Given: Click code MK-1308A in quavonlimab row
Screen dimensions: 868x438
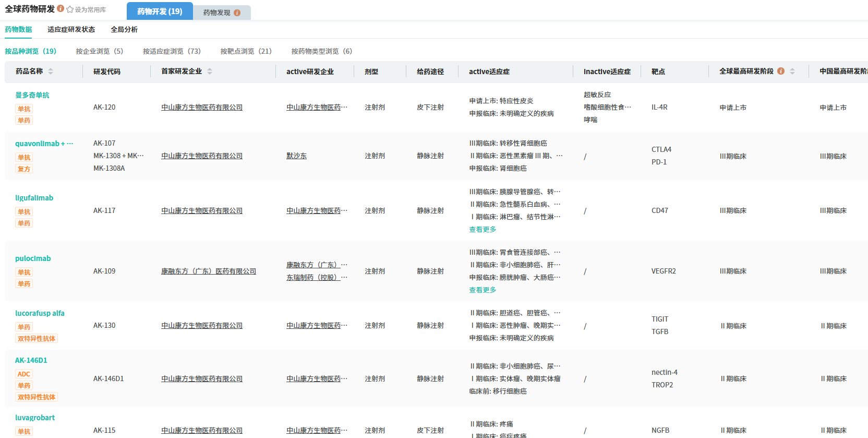Looking at the screenshot, I should coord(109,168).
